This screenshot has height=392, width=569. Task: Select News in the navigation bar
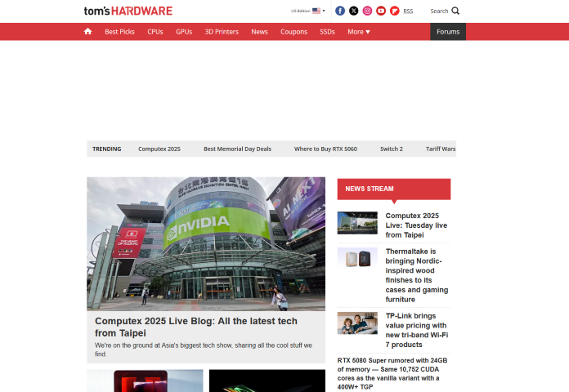coord(259,32)
